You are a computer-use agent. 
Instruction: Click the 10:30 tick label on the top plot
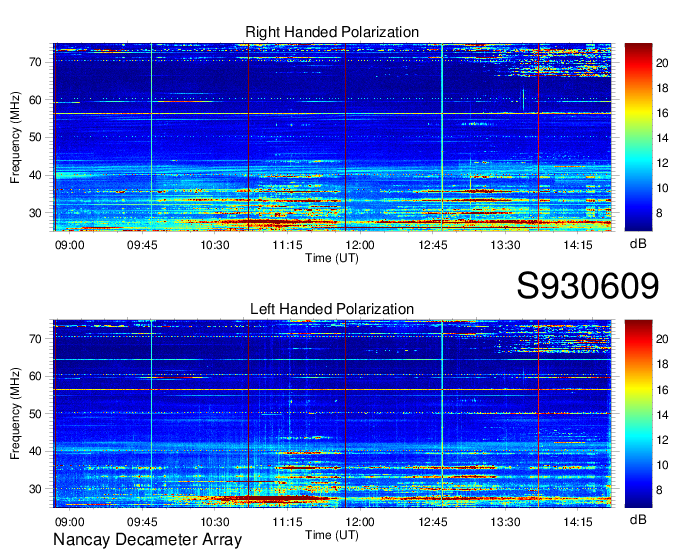(215, 245)
